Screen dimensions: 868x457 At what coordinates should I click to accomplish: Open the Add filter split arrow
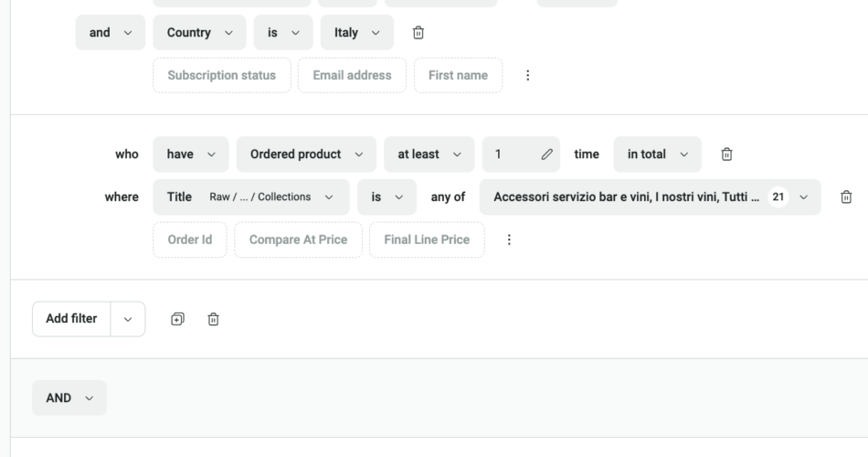click(x=127, y=319)
